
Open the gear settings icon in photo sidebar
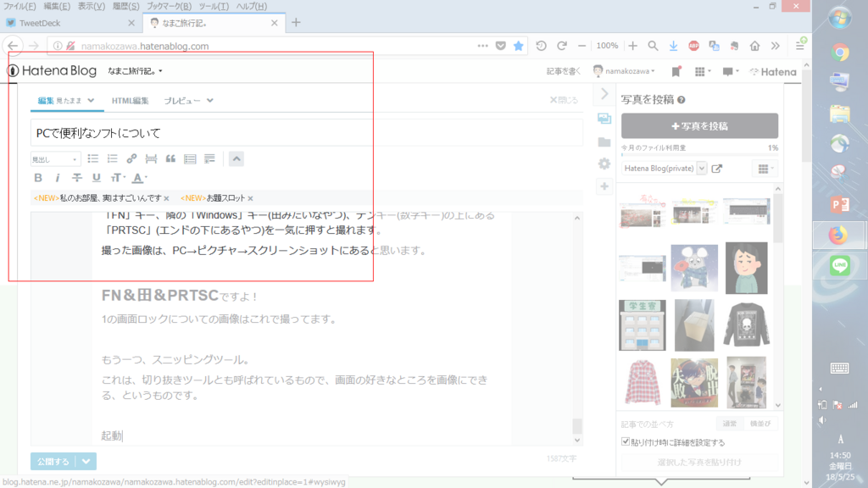(604, 163)
